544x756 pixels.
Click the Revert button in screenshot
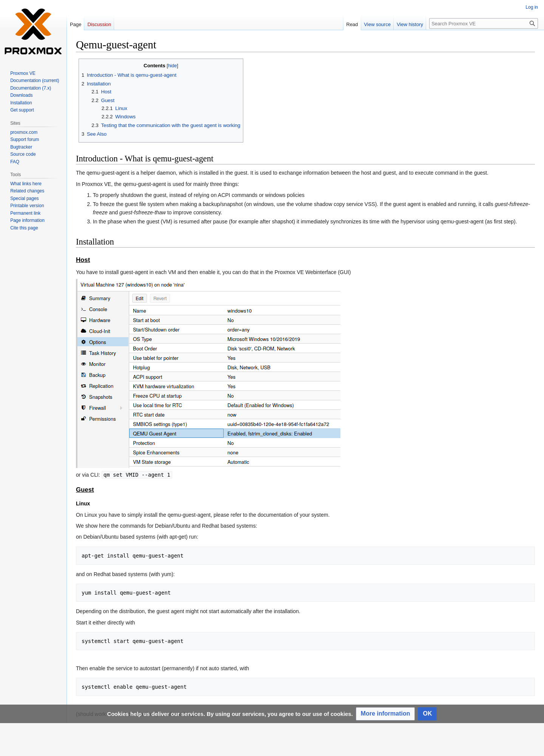160,299
